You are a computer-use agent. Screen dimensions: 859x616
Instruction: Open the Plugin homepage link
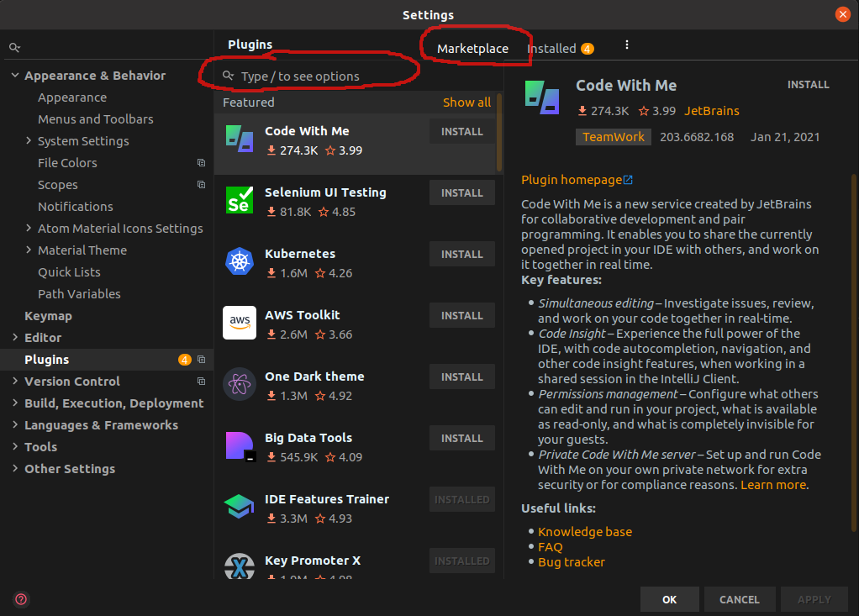click(572, 180)
